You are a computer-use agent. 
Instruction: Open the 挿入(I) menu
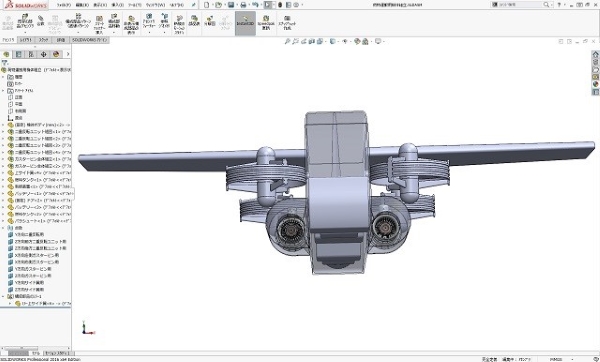click(117, 5)
